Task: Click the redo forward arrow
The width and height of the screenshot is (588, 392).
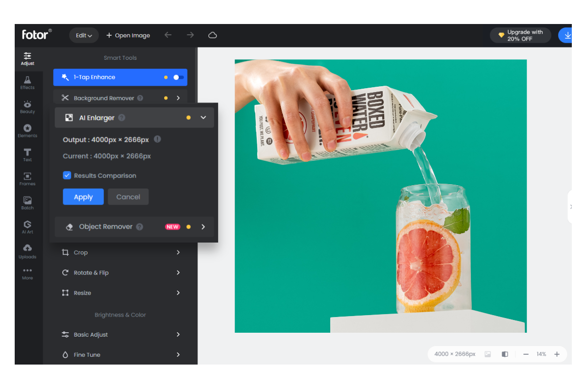Action: pos(190,35)
